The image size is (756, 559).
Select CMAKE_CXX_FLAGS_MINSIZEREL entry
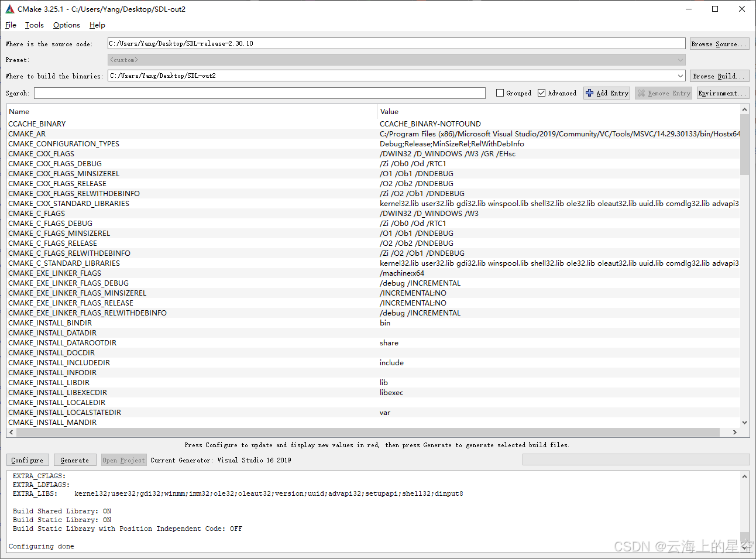pos(64,173)
